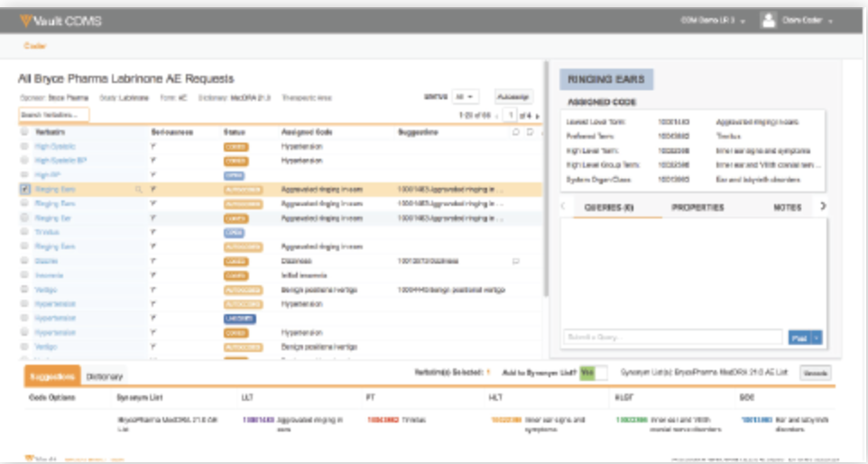This screenshot has height=464, width=868.
Task: Check the Insomnia row checkbox
Action: [x=24, y=275]
